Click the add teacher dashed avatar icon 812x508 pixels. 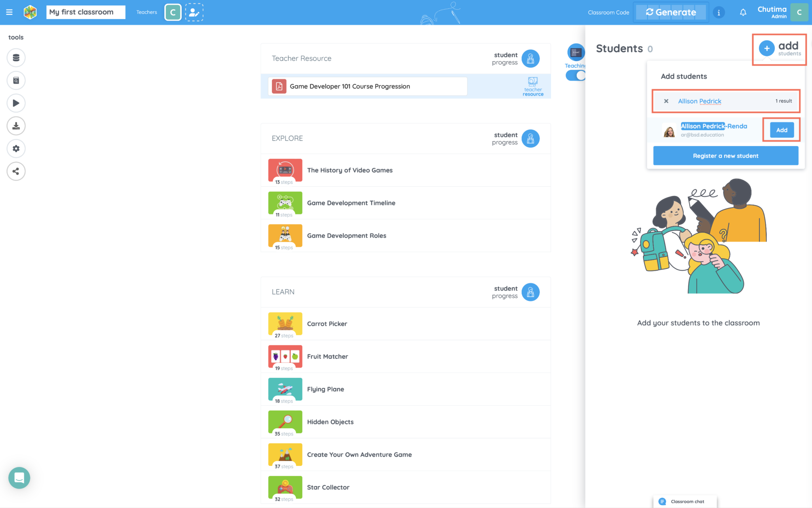pos(194,12)
